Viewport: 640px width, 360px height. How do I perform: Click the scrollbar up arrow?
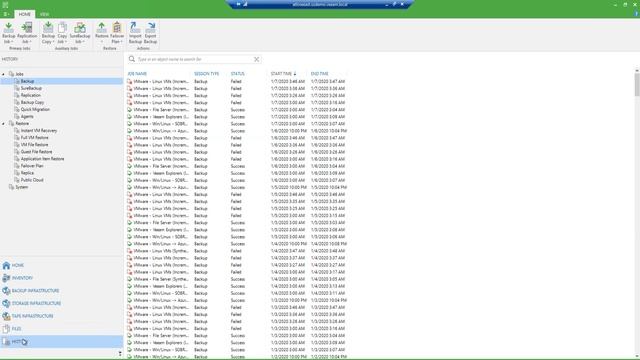tap(637, 71)
